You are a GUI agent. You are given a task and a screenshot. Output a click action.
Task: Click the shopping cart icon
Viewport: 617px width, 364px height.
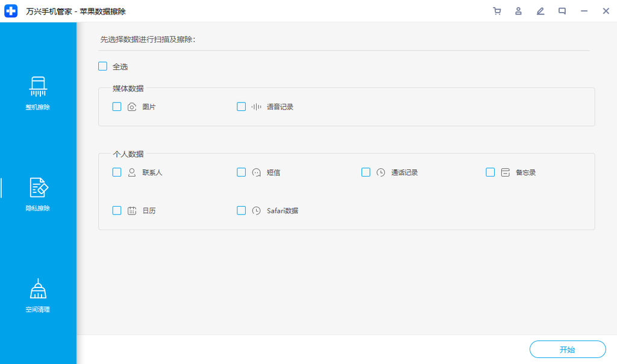coord(496,11)
